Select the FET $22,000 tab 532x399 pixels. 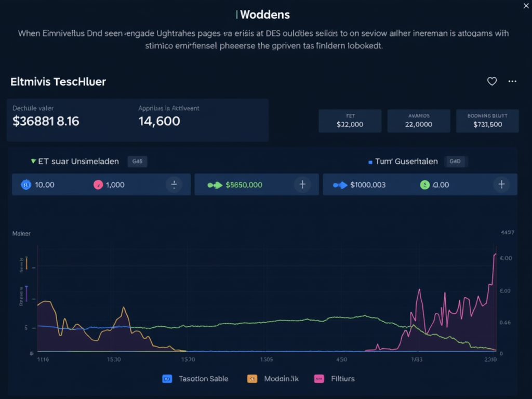(350, 121)
